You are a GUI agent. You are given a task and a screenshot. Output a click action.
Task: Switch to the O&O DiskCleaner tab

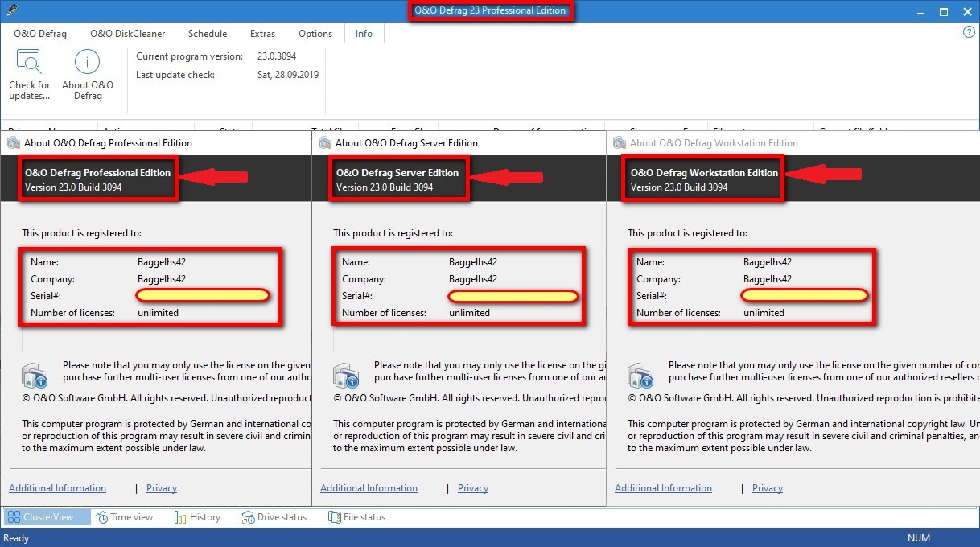point(127,34)
